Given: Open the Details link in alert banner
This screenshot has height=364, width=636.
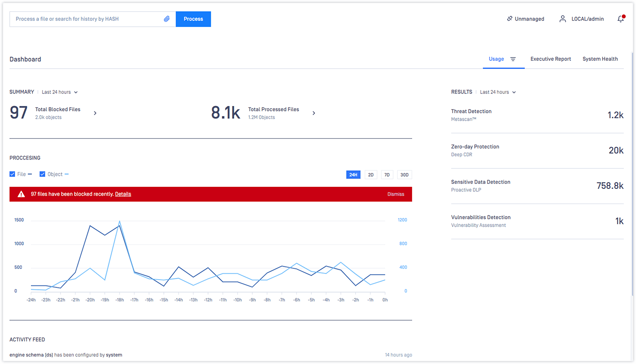Looking at the screenshot, I should tap(123, 194).
